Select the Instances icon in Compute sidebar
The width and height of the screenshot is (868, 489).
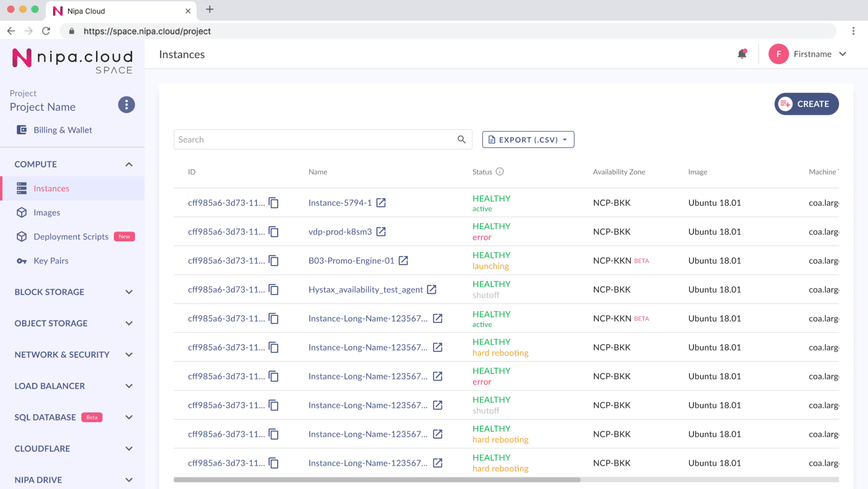click(x=22, y=188)
